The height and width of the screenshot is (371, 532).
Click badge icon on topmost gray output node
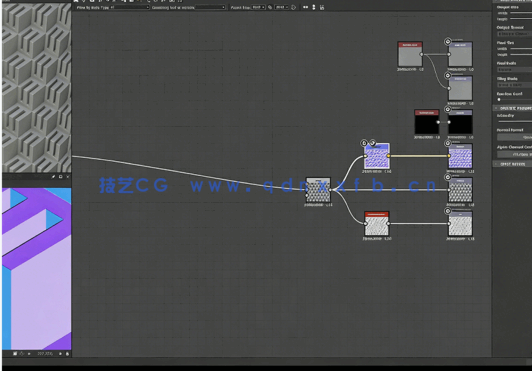pyautogui.click(x=448, y=42)
